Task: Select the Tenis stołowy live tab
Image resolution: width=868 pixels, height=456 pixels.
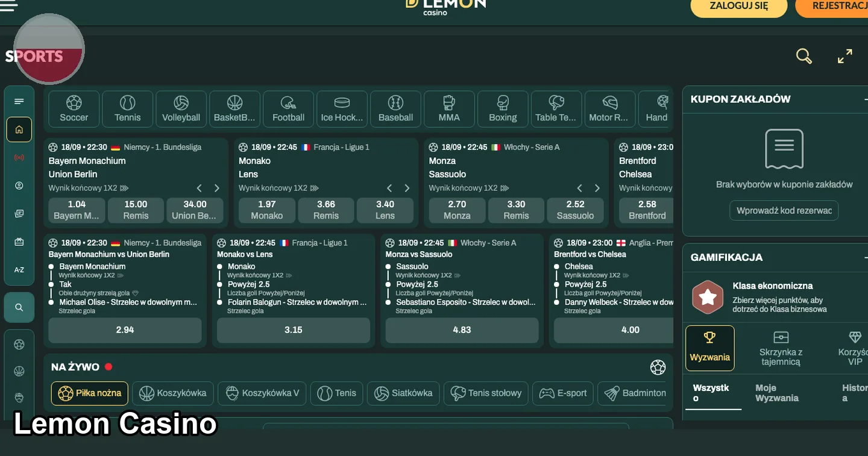Action: coord(486,393)
